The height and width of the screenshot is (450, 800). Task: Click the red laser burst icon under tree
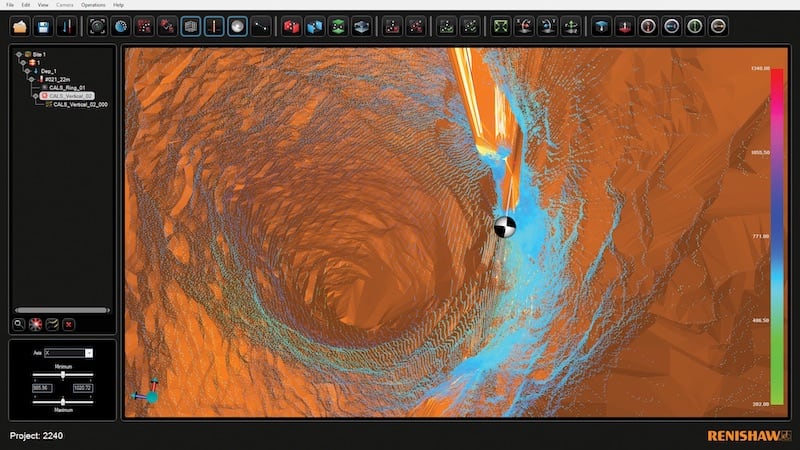click(35, 324)
